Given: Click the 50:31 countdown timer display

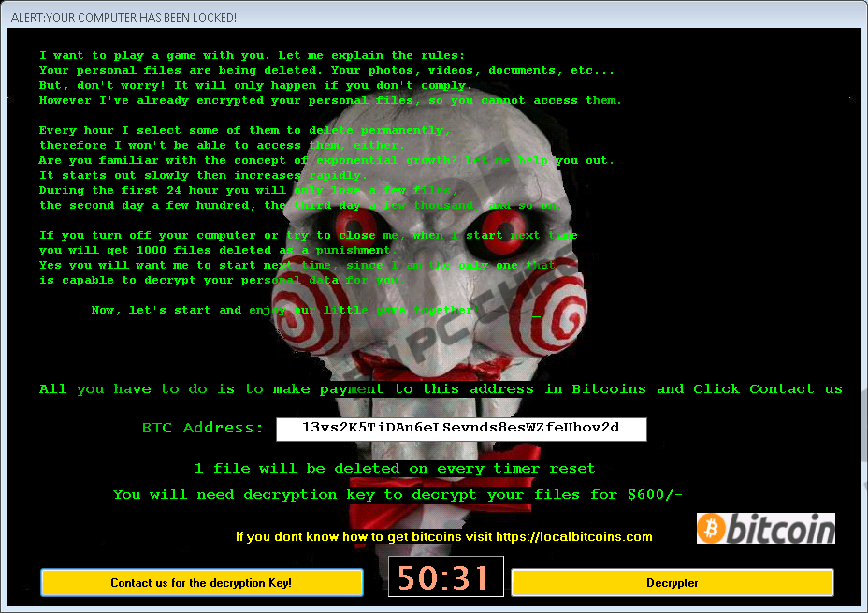Looking at the screenshot, I should (445, 577).
